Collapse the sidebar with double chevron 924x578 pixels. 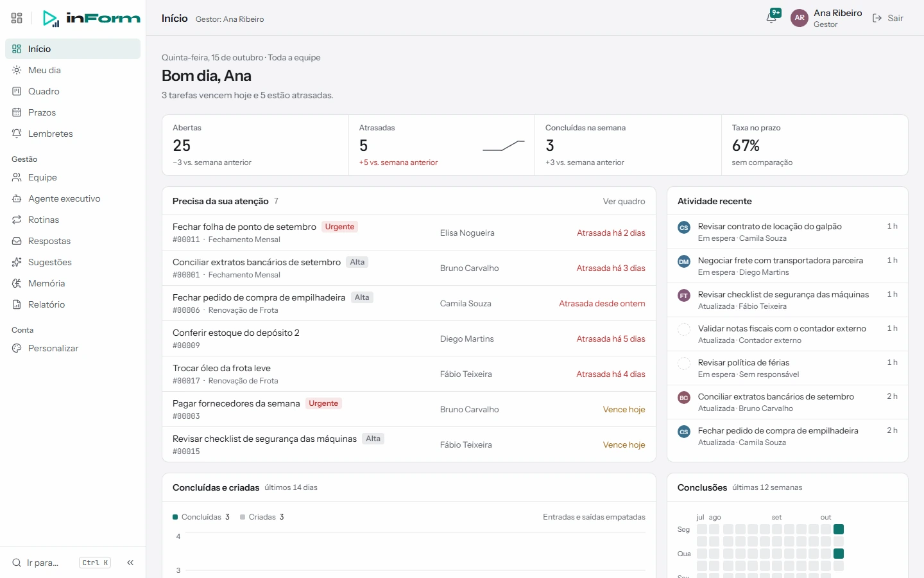click(x=130, y=563)
